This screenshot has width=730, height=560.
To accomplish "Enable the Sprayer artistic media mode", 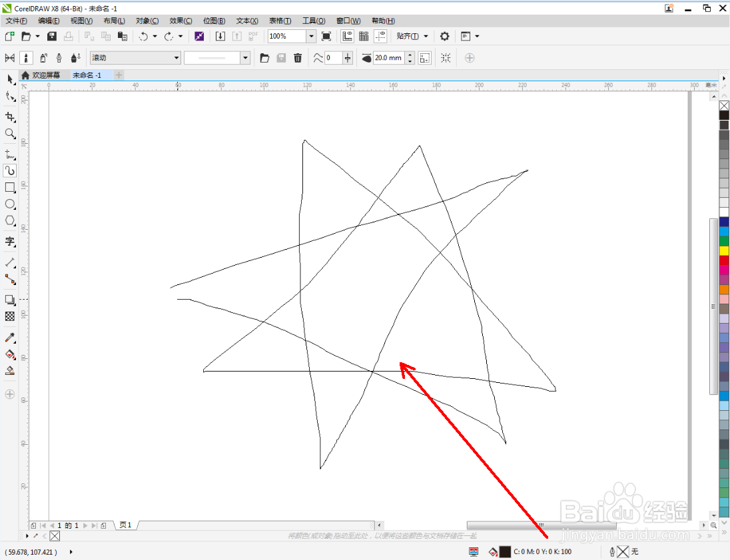I will (x=43, y=58).
